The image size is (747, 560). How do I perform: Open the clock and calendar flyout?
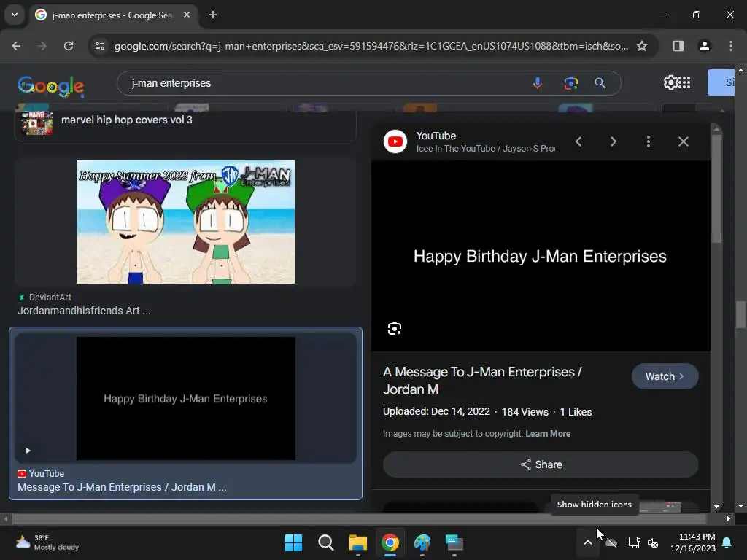tap(693, 542)
